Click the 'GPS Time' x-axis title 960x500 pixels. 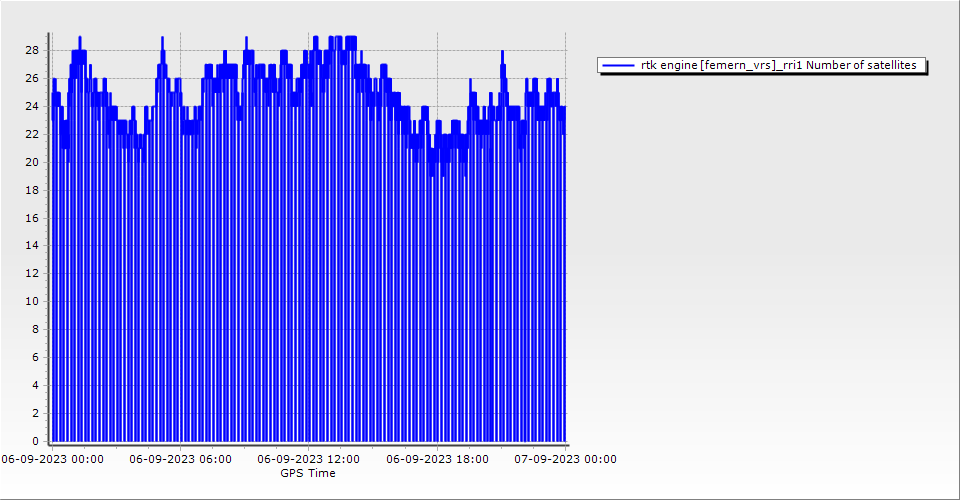click(x=308, y=473)
